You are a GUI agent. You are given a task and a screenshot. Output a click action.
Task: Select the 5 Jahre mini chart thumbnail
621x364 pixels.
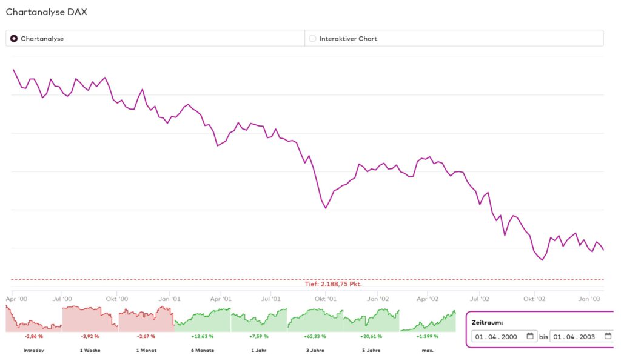(371, 320)
